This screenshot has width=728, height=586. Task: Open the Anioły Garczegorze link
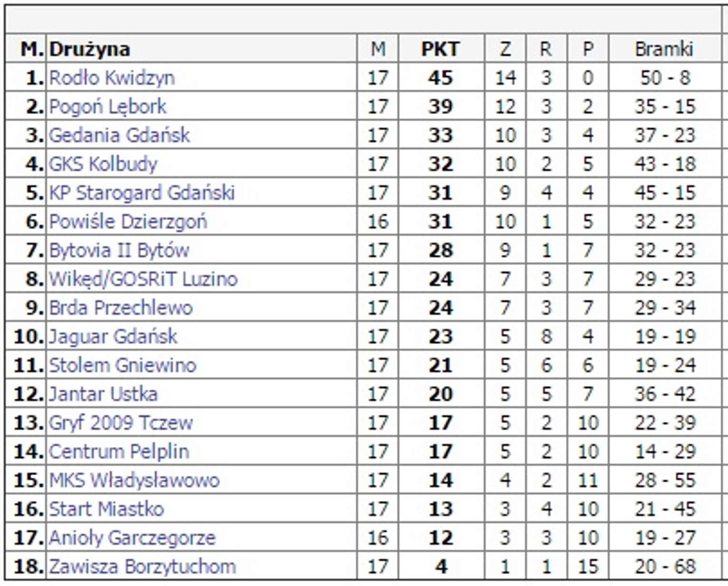coord(132,538)
